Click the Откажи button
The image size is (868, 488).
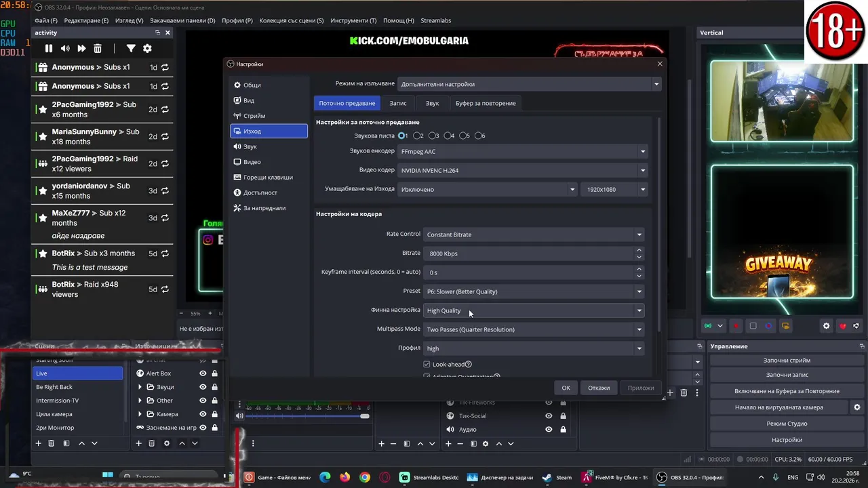coord(599,388)
